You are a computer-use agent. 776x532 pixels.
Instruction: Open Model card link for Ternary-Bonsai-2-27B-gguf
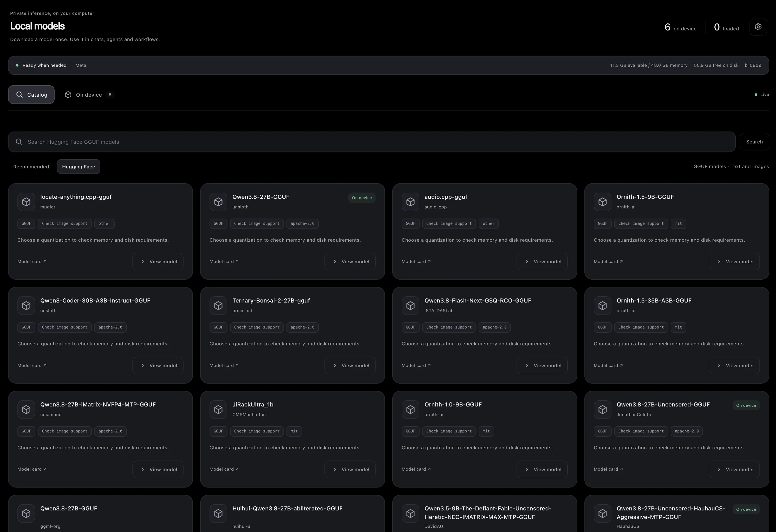pos(224,365)
